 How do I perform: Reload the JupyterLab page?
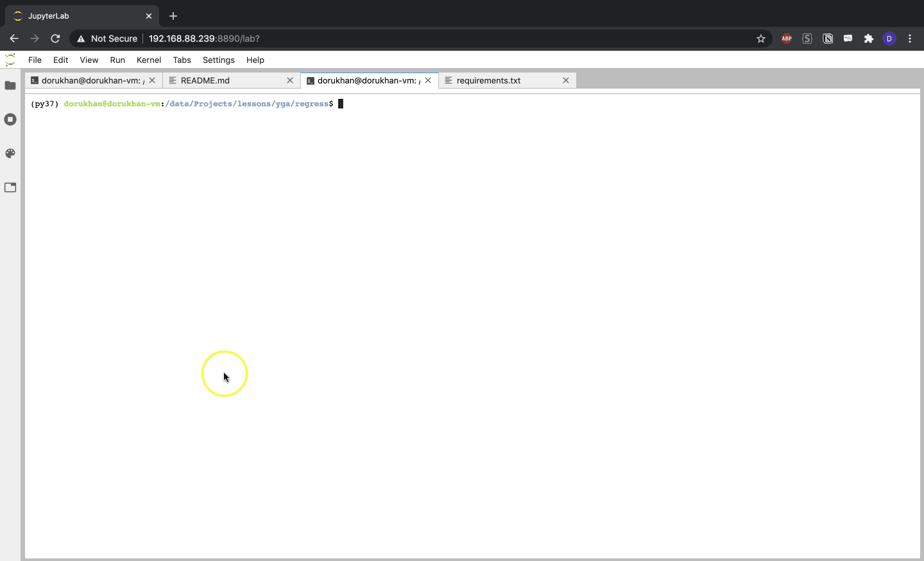tap(55, 39)
